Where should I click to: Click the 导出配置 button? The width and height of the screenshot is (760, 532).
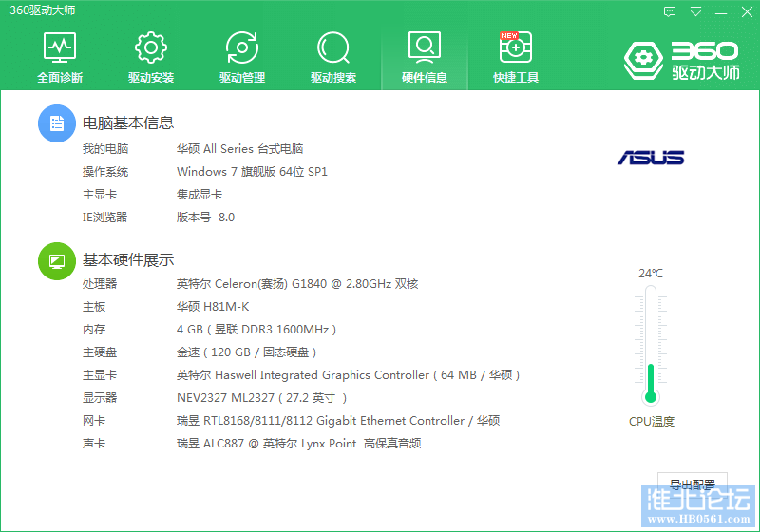(x=693, y=484)
